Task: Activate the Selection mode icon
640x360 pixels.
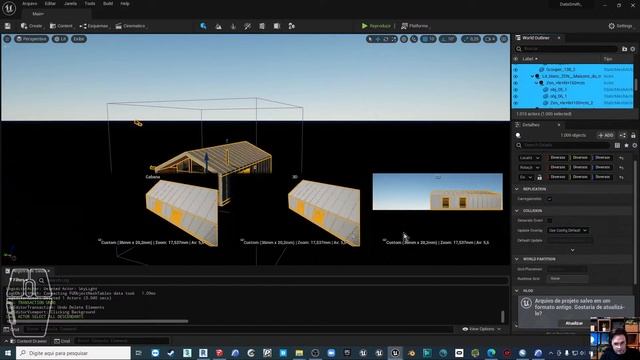Action: pyautogui.click(x=203, y=26)
